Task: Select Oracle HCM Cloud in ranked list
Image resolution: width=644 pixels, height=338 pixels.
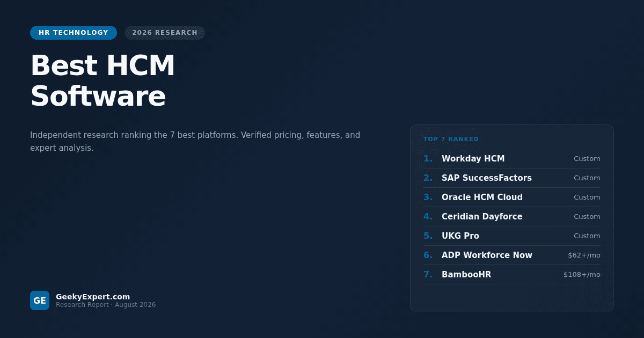Action: coord(512,197)
